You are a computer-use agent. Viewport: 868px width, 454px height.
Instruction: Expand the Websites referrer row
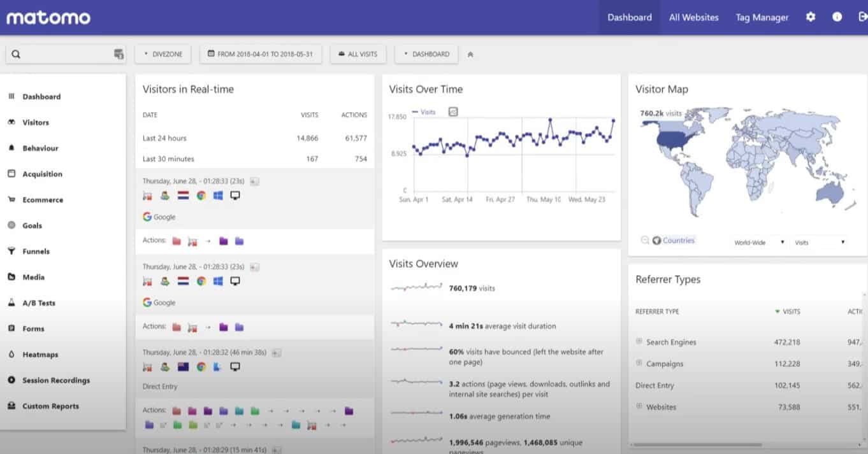pos(639,406)
